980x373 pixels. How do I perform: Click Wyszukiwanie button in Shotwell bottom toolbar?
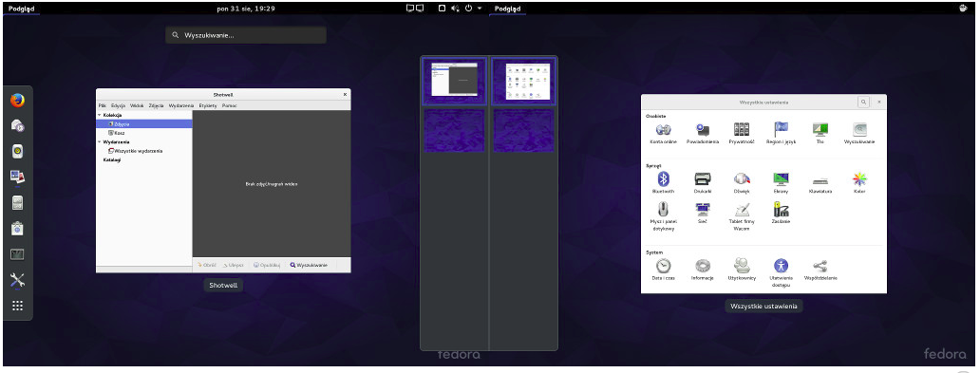309,265
